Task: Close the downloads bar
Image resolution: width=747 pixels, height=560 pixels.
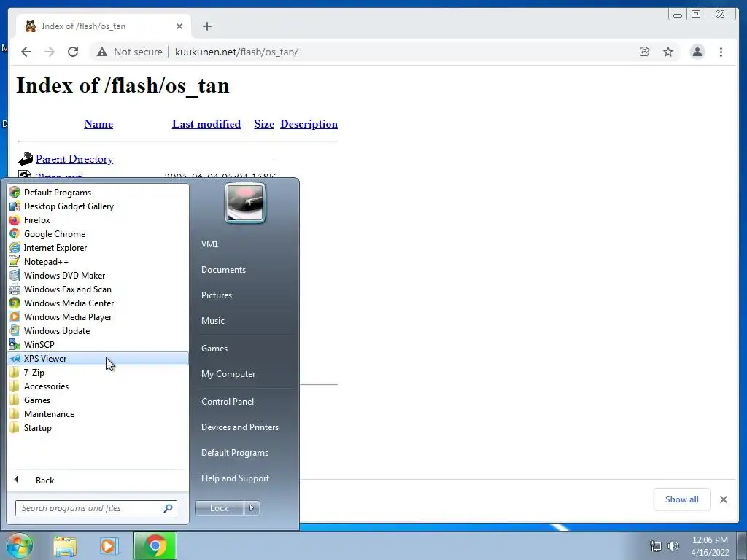Action: (x=724, y=499)
